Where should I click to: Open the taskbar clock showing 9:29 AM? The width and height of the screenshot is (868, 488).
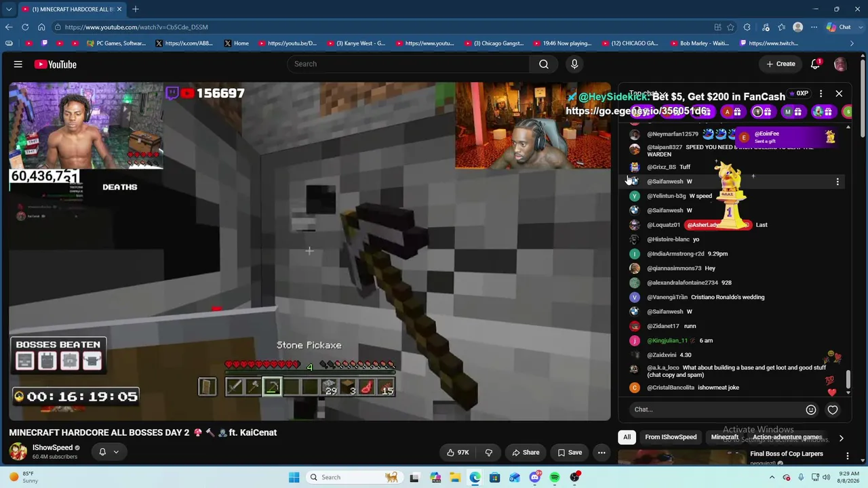click(848, 477)
